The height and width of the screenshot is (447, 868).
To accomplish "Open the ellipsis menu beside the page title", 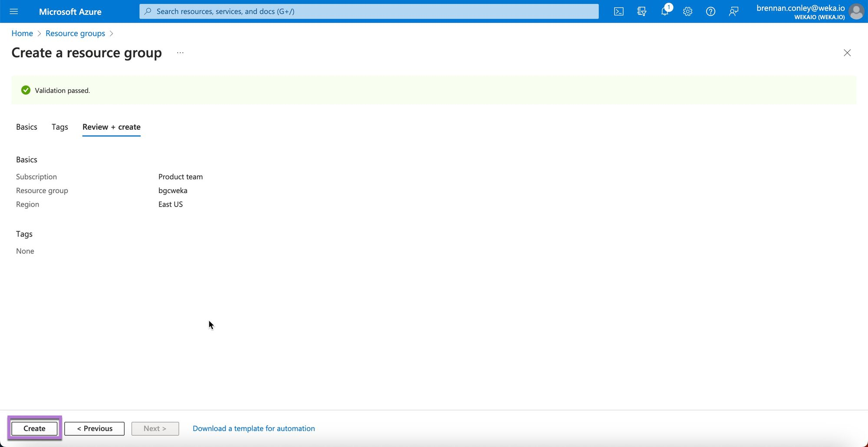I will pos(180,53).
